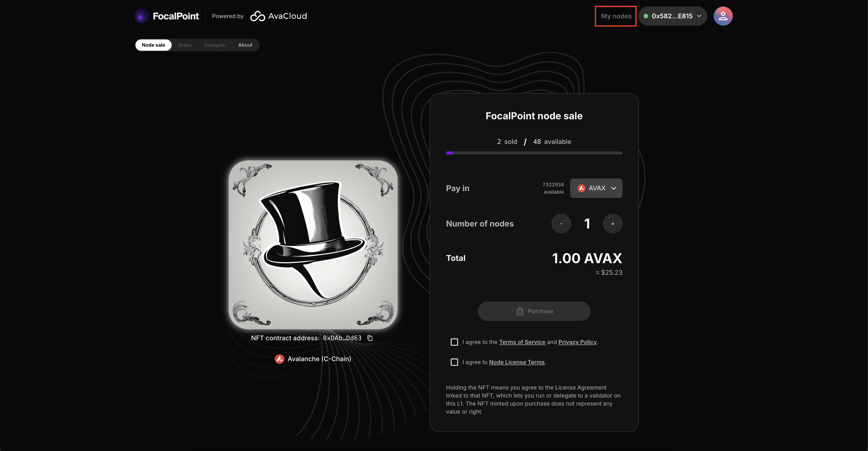The width and height of the screenshot is (868, 451).
Task: Click the Avalanche C-Chain network icon
Action: [279, 359]
